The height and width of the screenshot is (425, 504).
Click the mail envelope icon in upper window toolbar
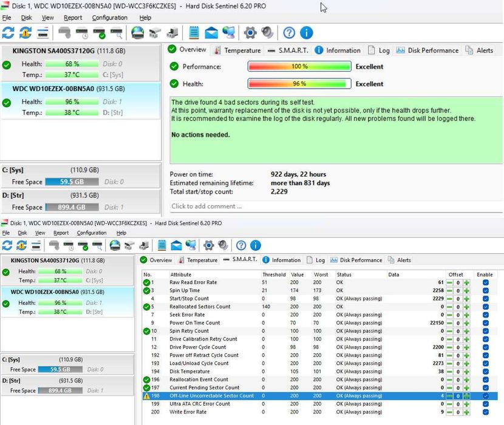[x=211, y=33]
